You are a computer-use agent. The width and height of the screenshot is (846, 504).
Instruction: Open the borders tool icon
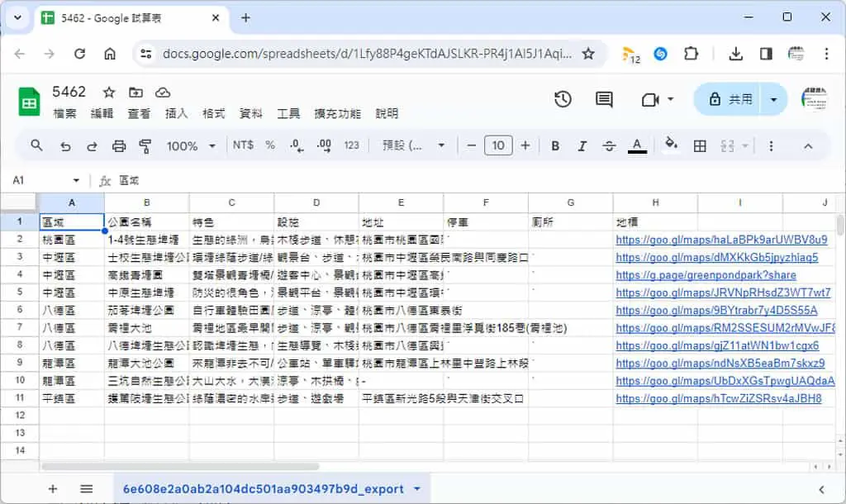point(700,145)
